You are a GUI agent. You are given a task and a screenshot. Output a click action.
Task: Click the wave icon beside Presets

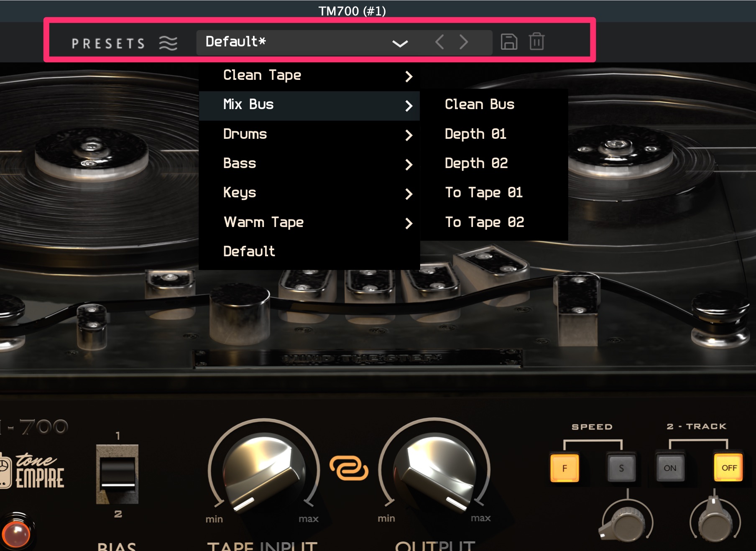168,43
